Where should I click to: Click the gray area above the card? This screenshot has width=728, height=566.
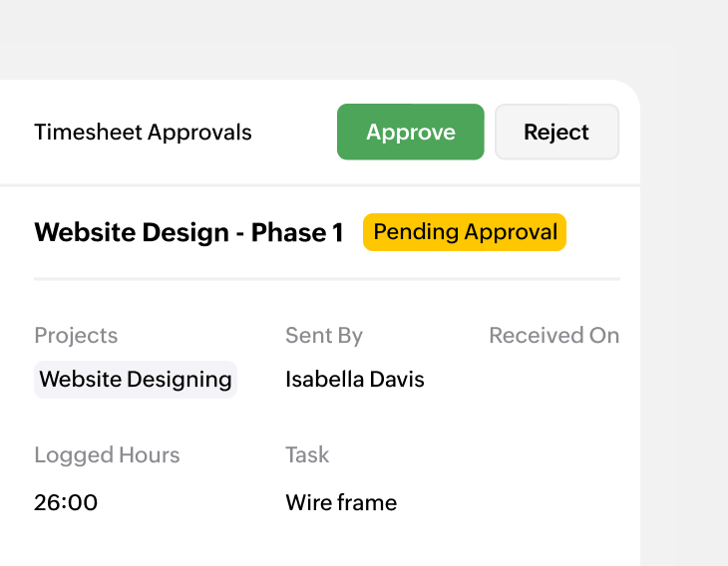tap(319, 40)
